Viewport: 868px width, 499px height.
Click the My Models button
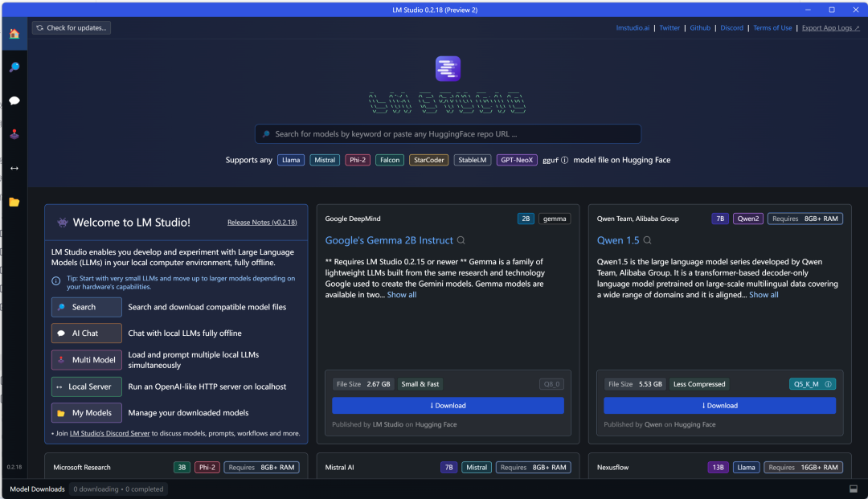pyautogui.click(x=86, y=413)
